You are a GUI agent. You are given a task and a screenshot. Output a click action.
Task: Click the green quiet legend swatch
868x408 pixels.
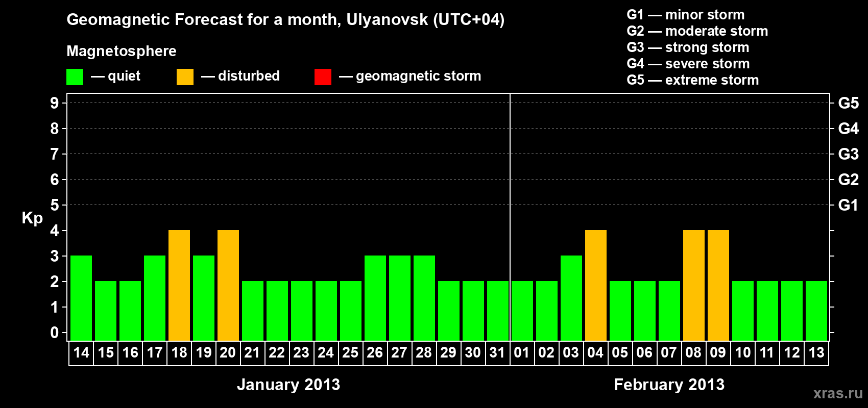coord(75,77)
